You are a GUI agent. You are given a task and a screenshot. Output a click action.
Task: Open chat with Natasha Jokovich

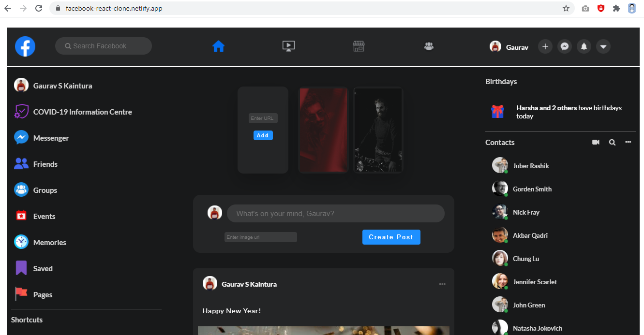(x=527, y=328)
